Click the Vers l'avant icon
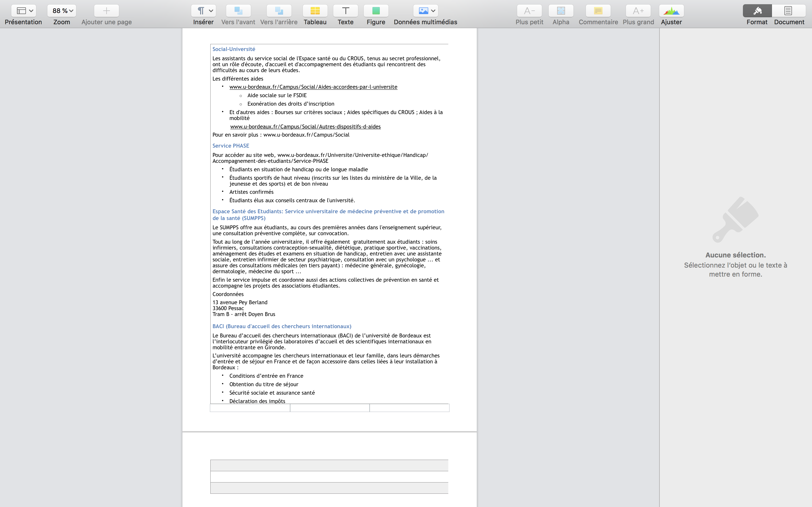Image resolution: width=812 pixels, height=507 pixels. [238, 11]
